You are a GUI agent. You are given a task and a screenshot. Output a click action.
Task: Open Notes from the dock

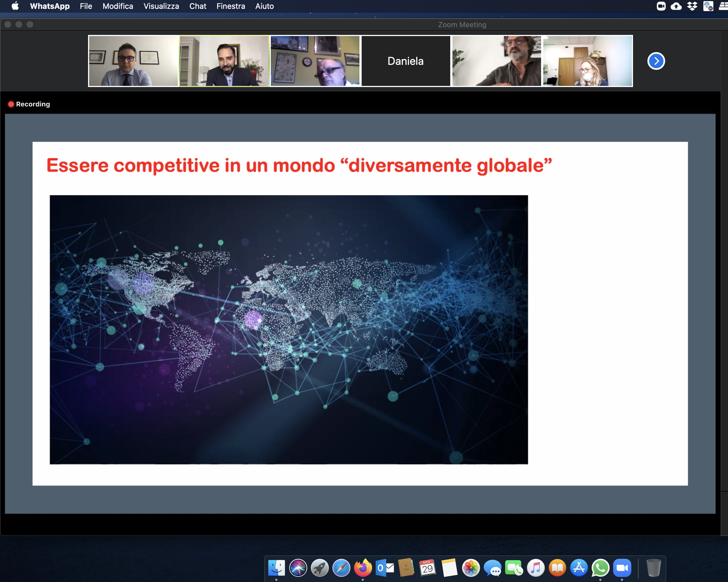coord(449,568)
